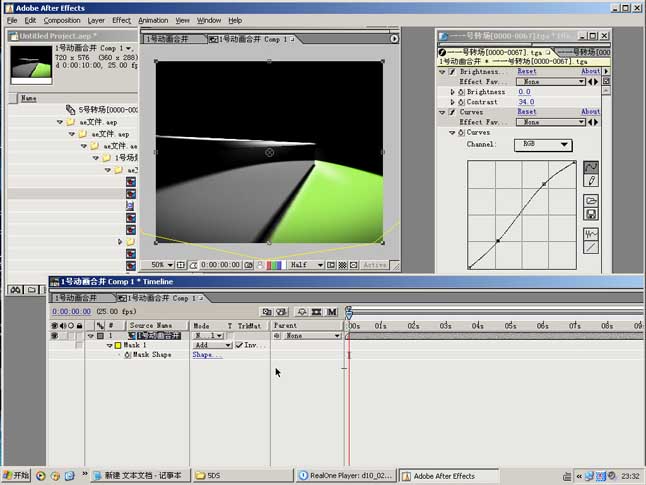Image resolution: width=646 pixels, height=485 pixels.
Task: Toggle the lock box for Mask 1
Action: pos(79,345)
